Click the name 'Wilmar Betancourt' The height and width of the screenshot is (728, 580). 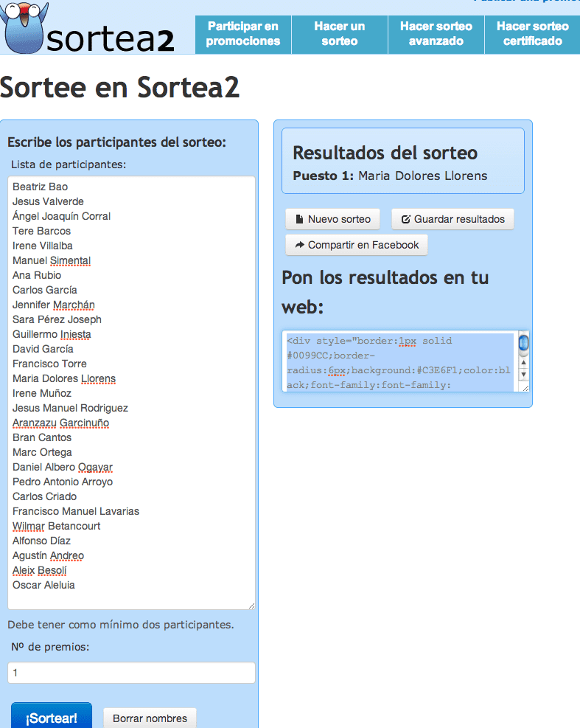pos(57,527)
